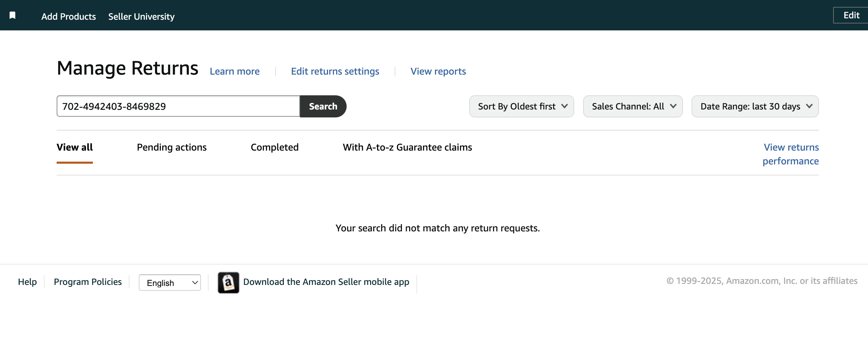Click the Edit button in top bar
Viewport: 868px width, 364px height.
click(x=851, y=15)
